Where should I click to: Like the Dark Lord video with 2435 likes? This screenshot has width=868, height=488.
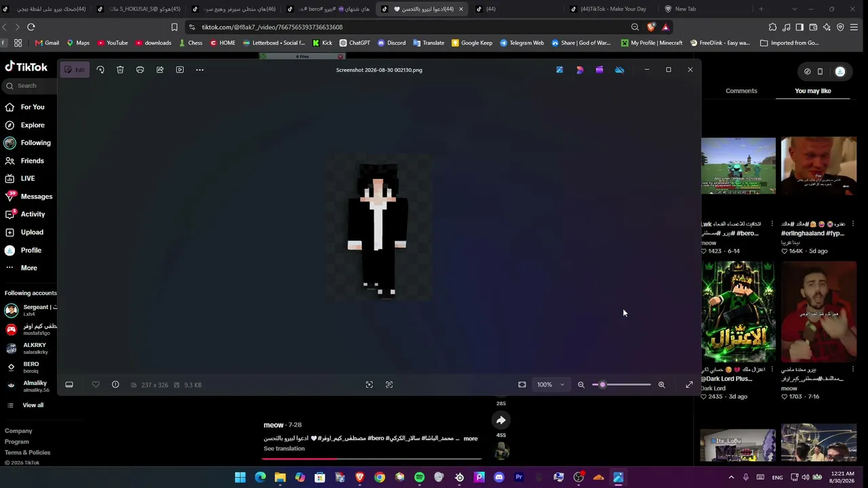704,396
